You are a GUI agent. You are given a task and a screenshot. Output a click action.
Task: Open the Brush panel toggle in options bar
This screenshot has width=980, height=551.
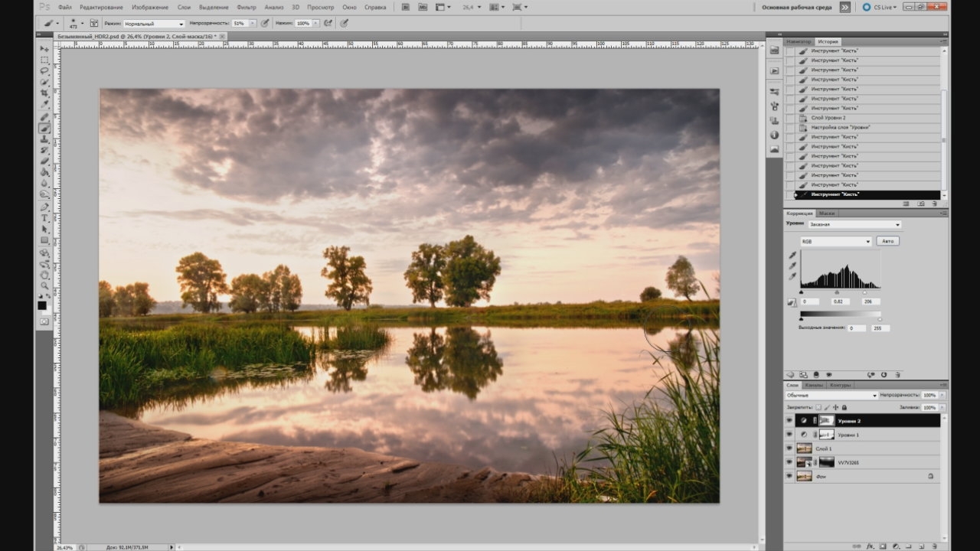pos(94,23)
